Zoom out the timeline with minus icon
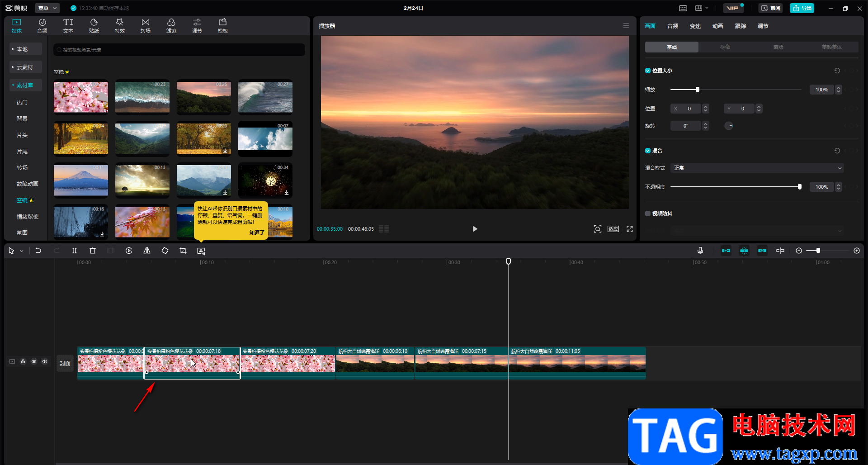 click(x=799, y=251)
